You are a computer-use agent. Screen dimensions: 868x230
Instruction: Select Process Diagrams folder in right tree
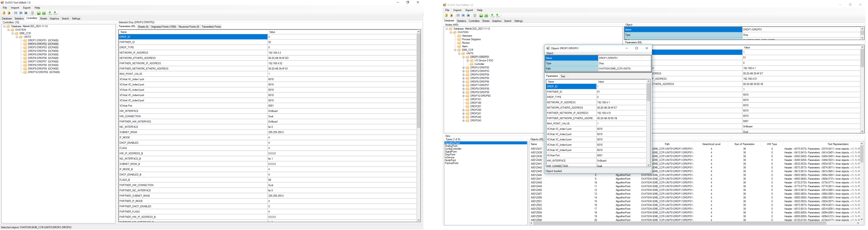[471, 39]
